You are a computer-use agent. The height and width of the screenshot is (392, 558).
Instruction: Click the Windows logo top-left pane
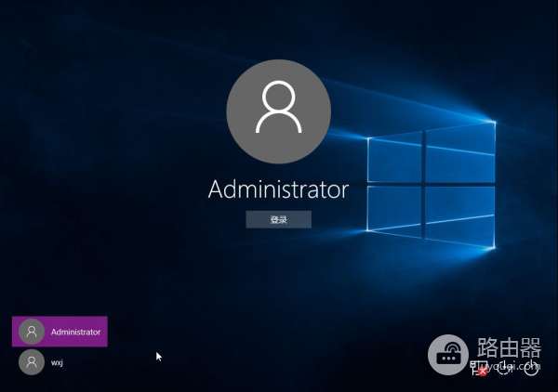[394, 156]
